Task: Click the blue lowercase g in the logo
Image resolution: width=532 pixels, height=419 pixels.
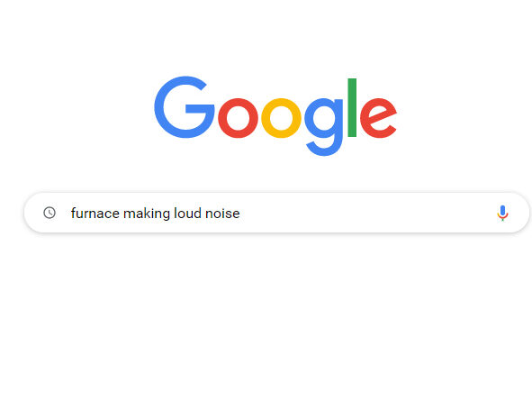Action: pos(323,127)
